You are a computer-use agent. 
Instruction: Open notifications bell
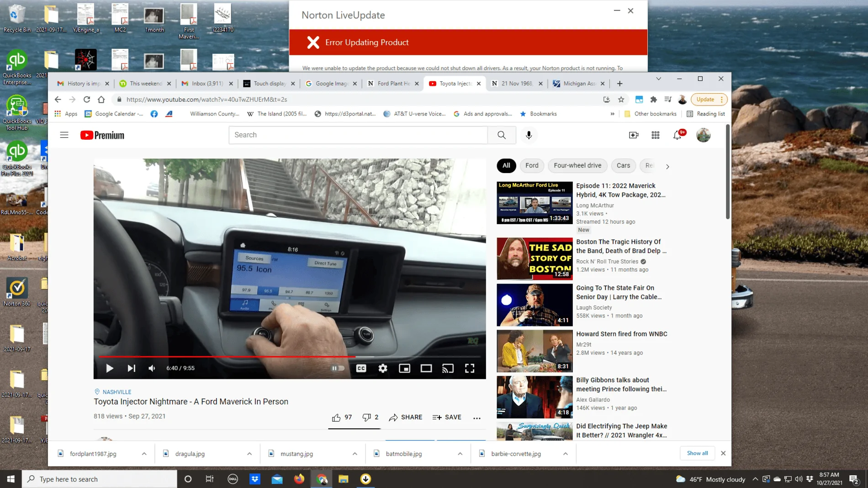(x=677, y=135)
